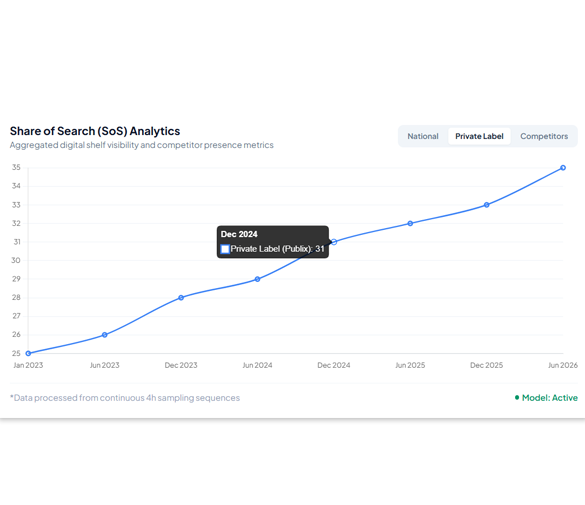This screenshot has height=505, width=585.
Task: Open the Competitors tab
Action: click(x=544, y=136)
